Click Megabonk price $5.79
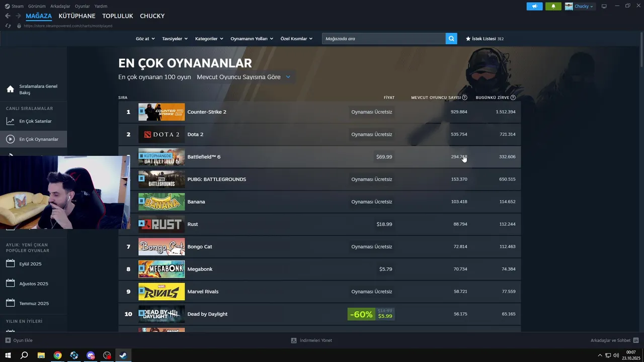This screenshot has height=362, width=644. tap(385, 269)
